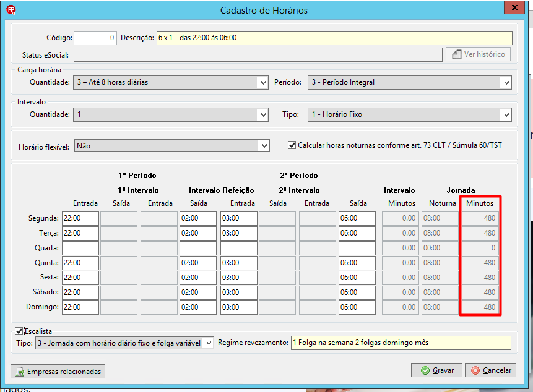
Task: Click Terça Entrada field 22:00
Action: click(x=80, y=233)
